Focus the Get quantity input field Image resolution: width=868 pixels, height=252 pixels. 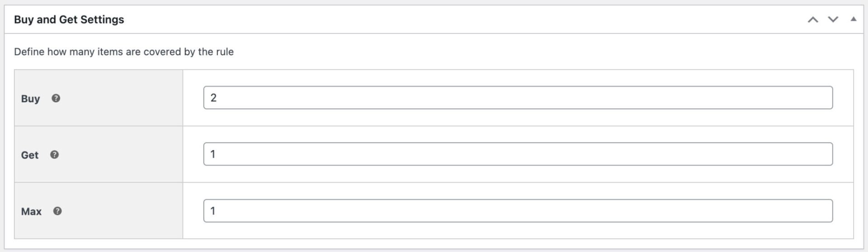pos(518,154)
